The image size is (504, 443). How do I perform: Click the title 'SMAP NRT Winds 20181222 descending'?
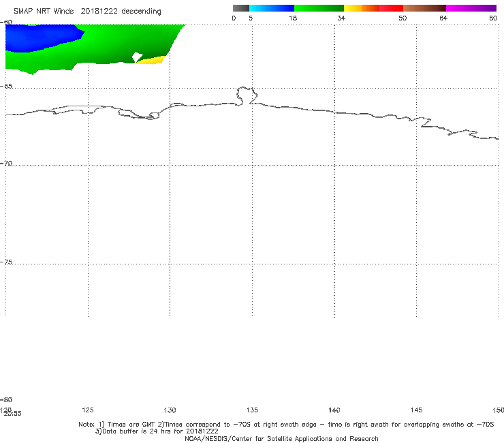[87, 11]
